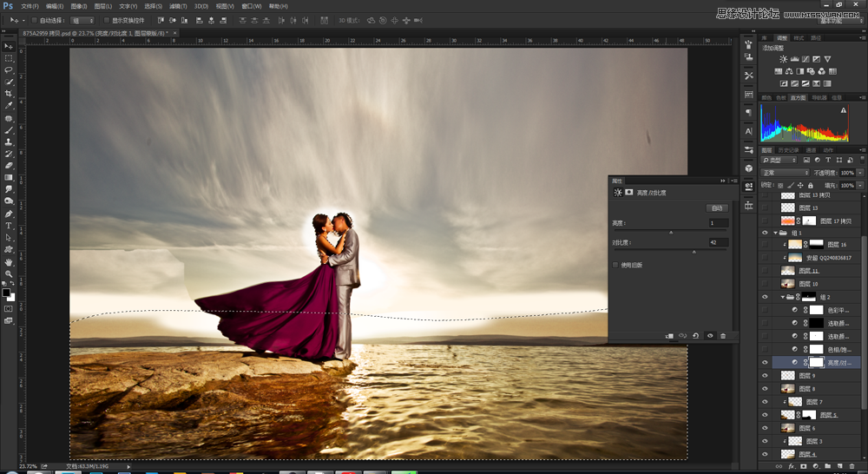Add a Color Balance adjustment (scales icon)

click(x=789, y=71)
